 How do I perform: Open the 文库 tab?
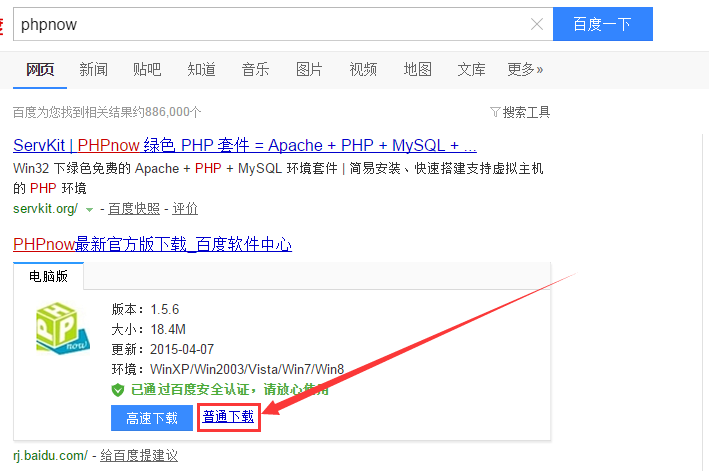471,69
